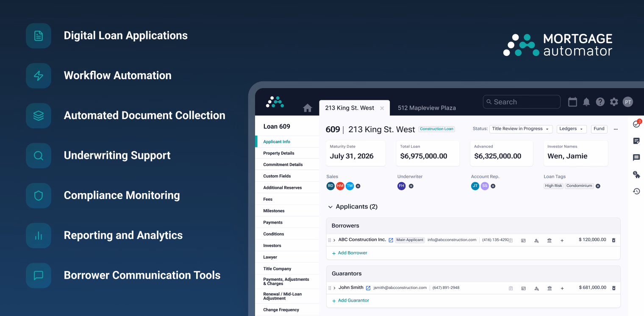644x316 pixels.
Task: Open the dollar house icon in right sidebar
Action: 636,175
